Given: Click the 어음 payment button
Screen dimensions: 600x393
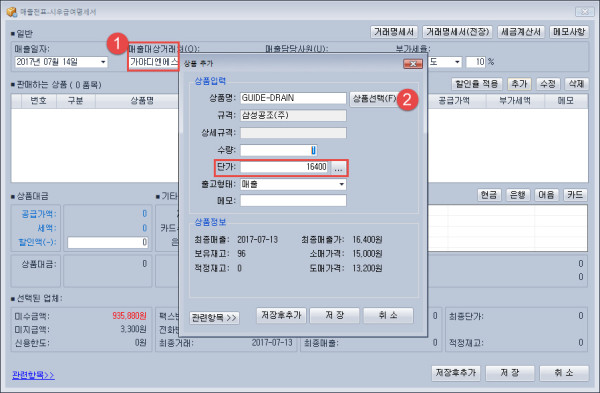Looking at the screenshot, I should point(546,195).
